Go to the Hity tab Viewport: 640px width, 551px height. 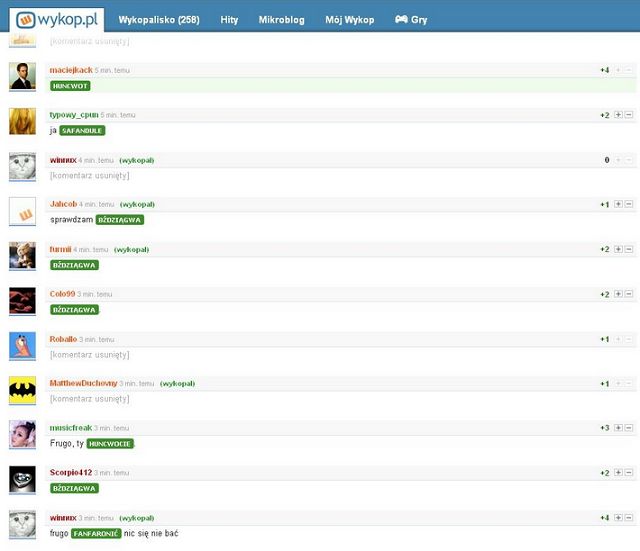pos(229,20)
